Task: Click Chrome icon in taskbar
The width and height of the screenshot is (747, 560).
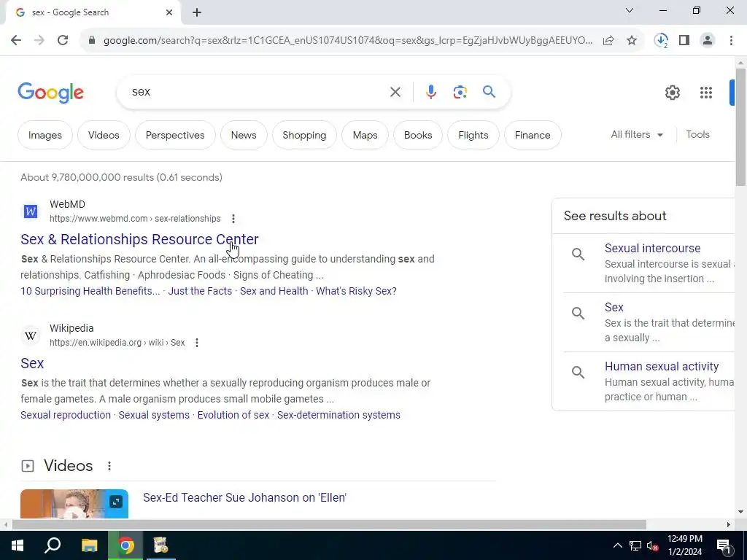Action: (x=125, y=545)
